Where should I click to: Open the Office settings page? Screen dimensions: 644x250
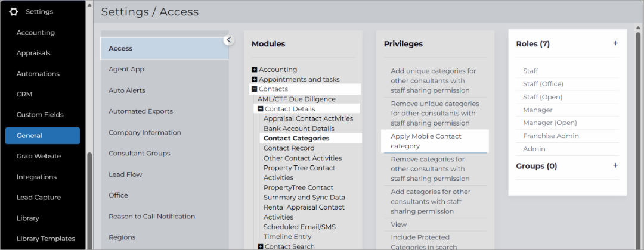coord(118,195)
